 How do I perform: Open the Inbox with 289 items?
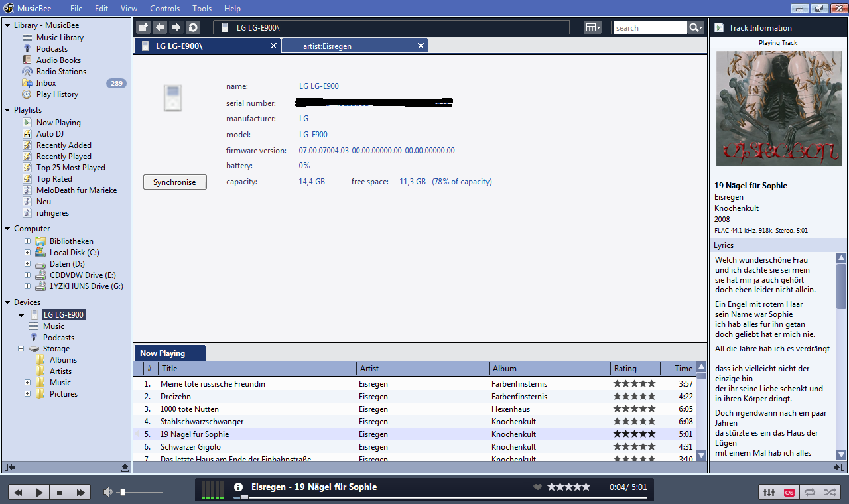(46, 83)
